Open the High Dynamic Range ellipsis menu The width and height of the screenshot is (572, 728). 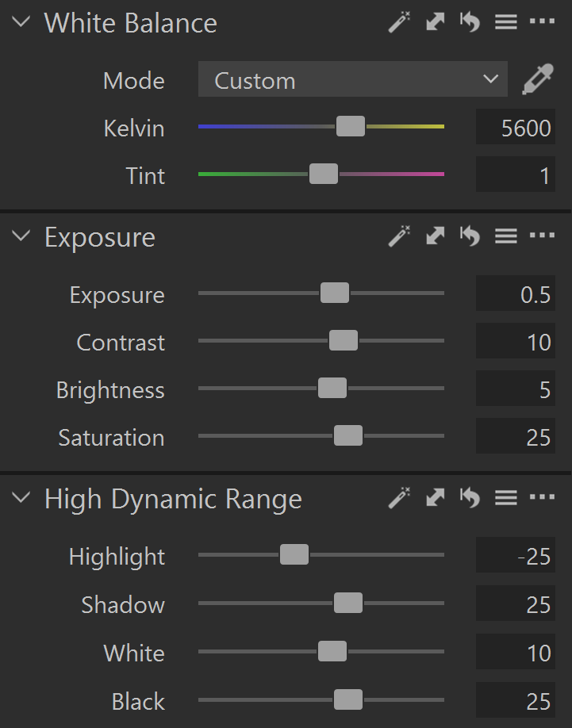click(x=542, y=498)
